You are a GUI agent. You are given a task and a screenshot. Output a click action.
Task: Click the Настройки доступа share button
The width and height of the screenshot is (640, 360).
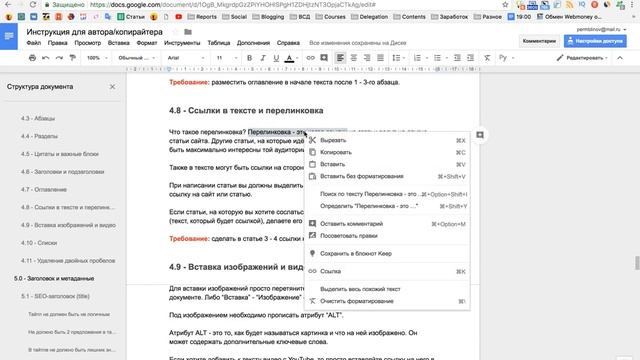point(596,41)
